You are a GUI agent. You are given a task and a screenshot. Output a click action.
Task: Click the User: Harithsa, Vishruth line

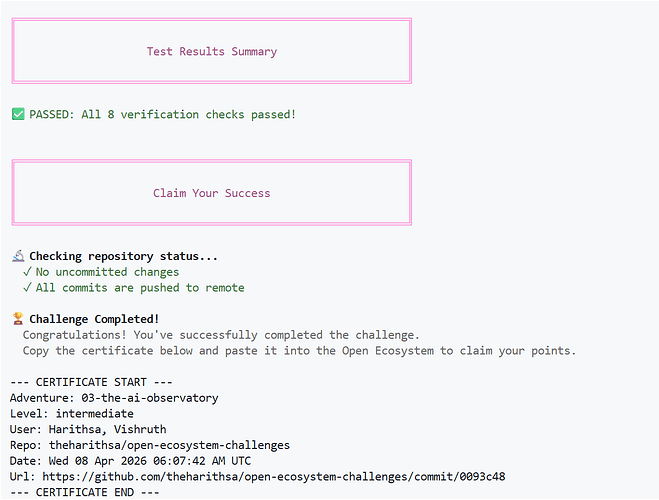tap(88, 429)
